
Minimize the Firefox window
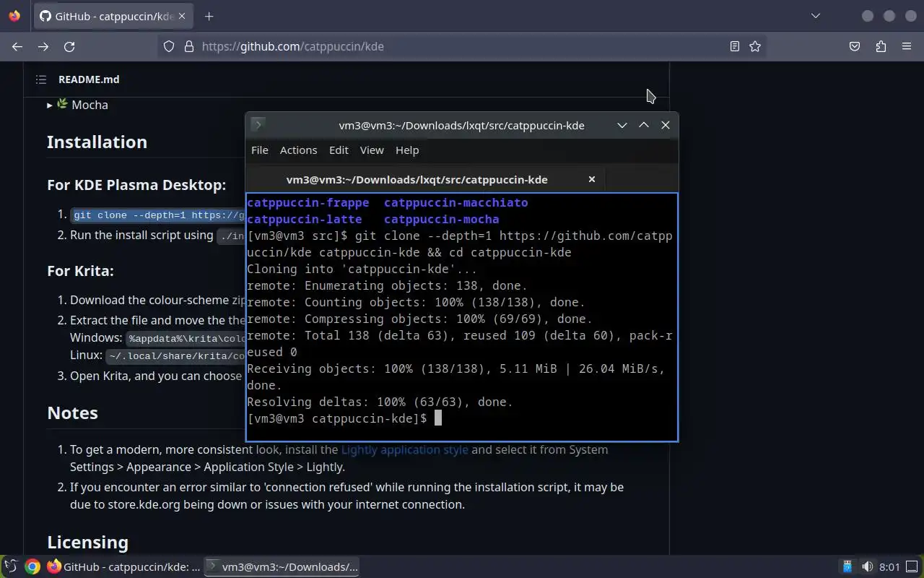coord(868,16)
